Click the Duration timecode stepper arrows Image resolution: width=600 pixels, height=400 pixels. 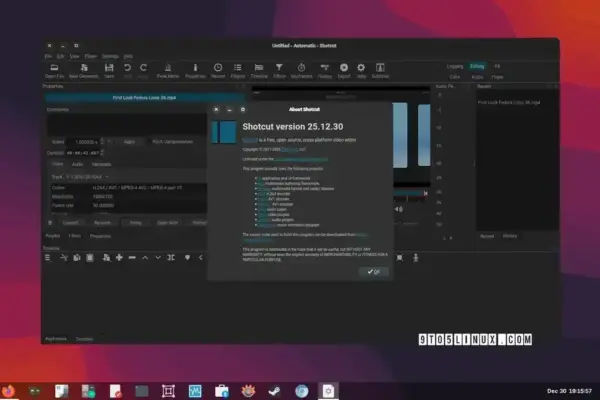click(102, 153)
